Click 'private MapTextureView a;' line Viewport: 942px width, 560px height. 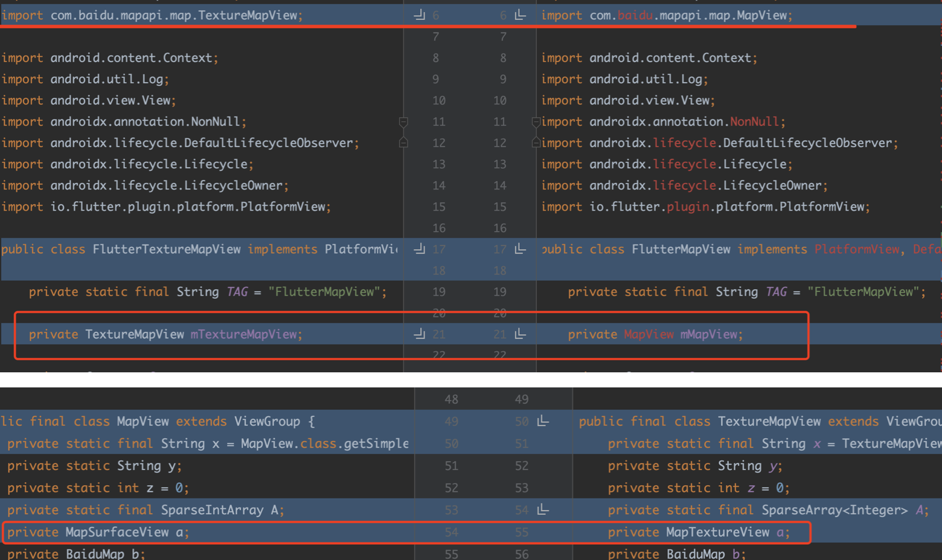[699, 532]
